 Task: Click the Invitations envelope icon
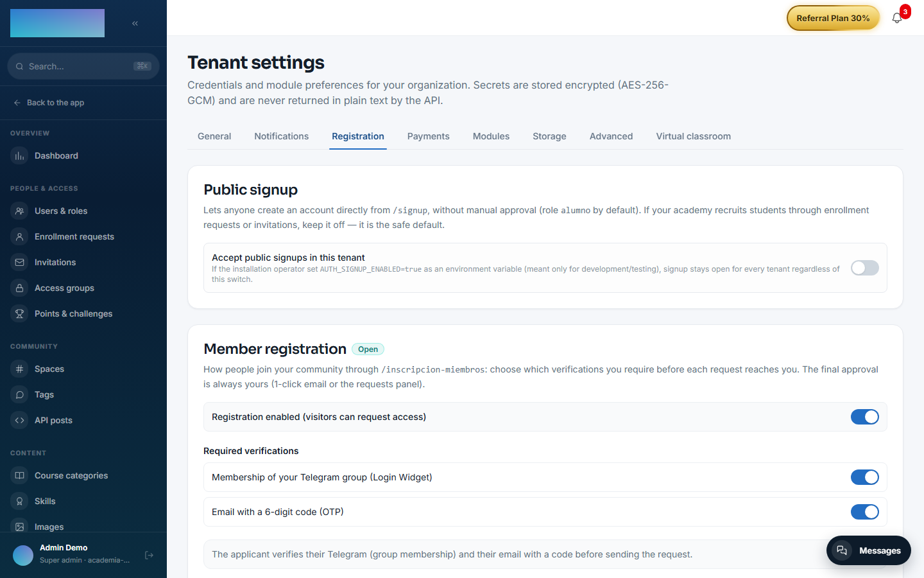coord(20,263)
